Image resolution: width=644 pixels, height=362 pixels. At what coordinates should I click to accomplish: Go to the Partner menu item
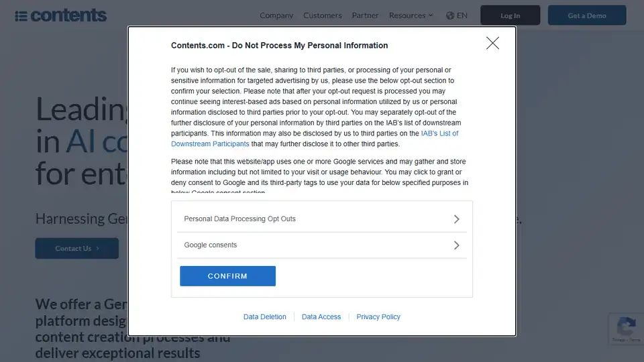(365, 15)
